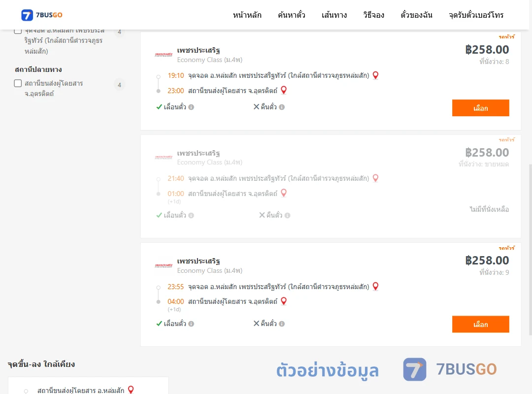The height and width of the screenshot is (394, 532).
Task: Open the ค้นหาตั๋ว menu item
Action: [x=292, y=15]
